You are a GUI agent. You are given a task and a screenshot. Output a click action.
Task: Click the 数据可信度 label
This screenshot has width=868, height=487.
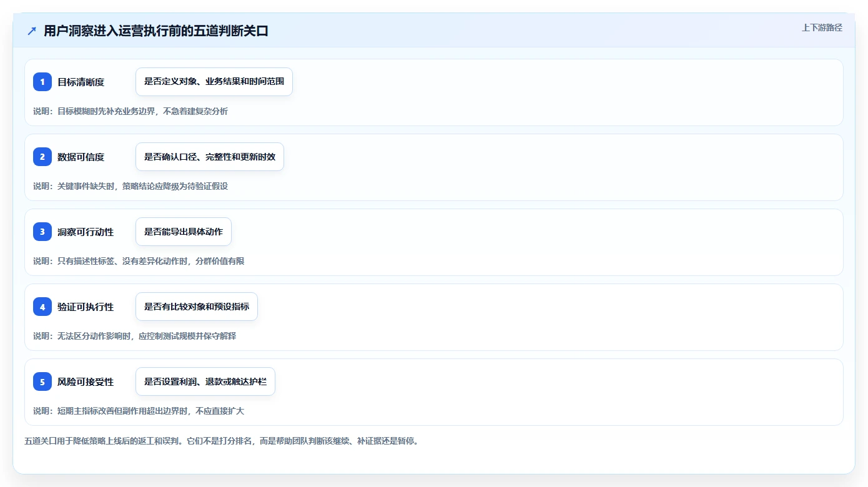pos(81,157)
